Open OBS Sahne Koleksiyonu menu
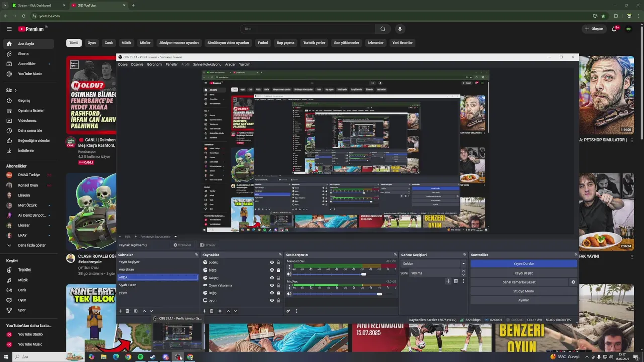 pyautogui.click(x=207, y=64)
